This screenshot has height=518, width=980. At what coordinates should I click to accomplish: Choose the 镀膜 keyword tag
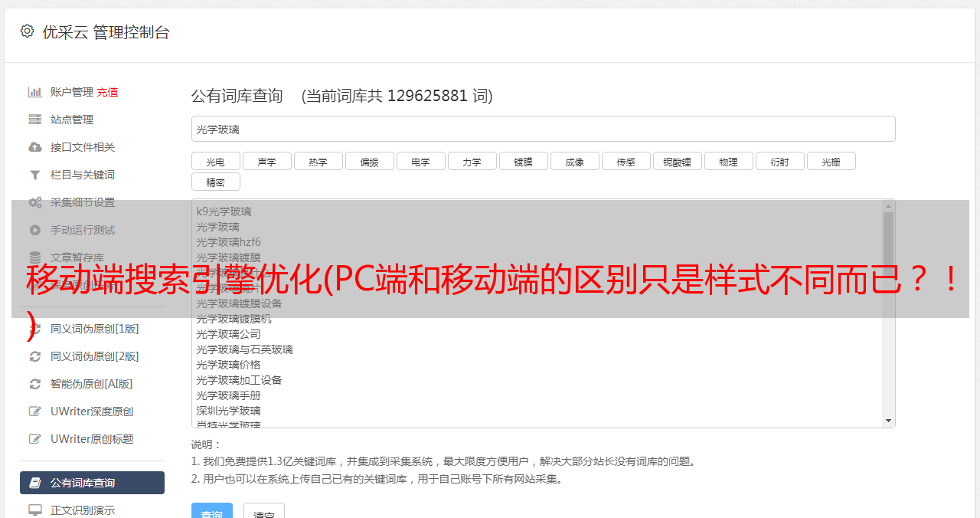pos(523,162)
